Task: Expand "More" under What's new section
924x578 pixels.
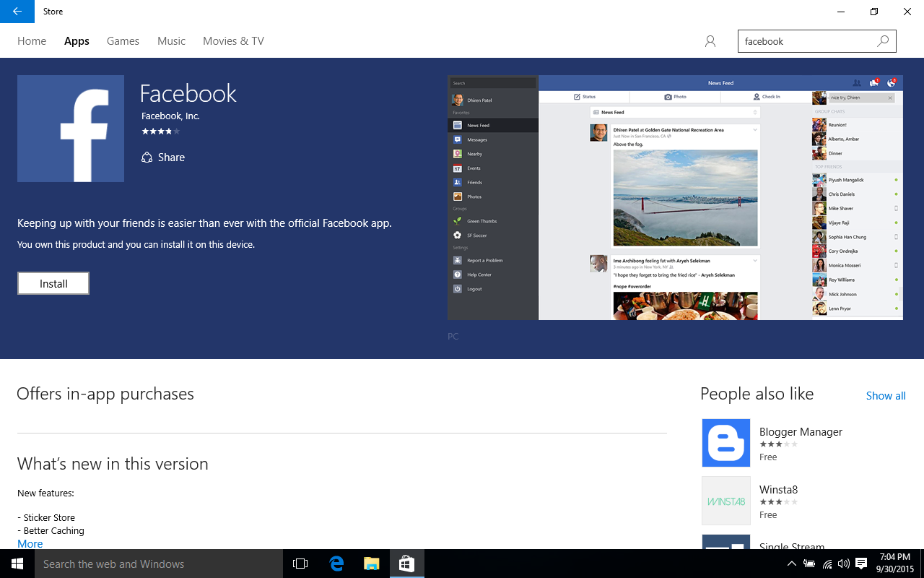Action: (x=30, y=543)
